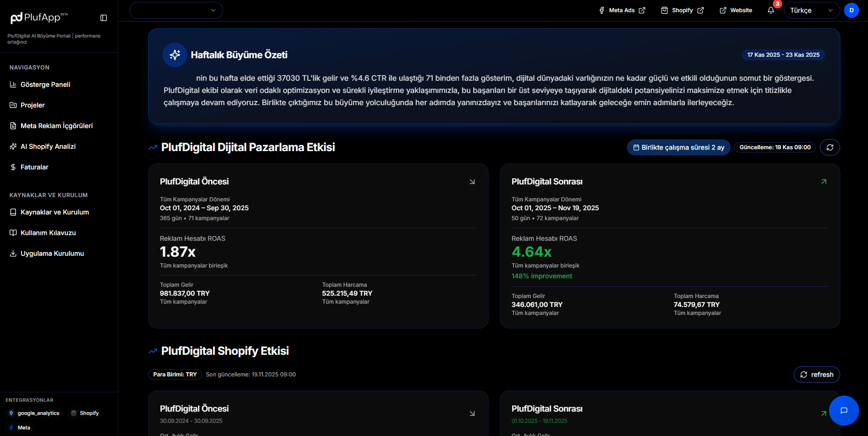Click the PlufApp logo
868x436 pixels.
[39, 18]
